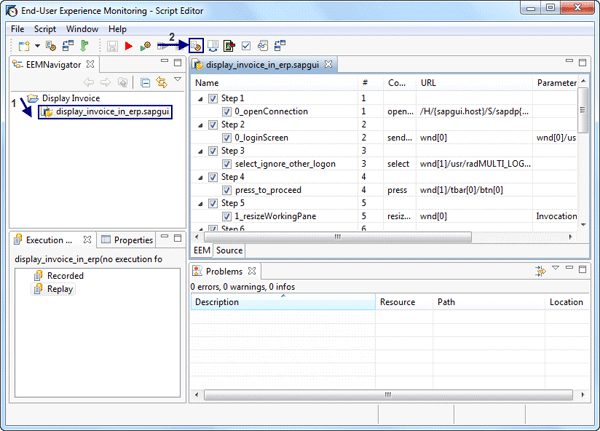Disable the press_to_proceed checkbox
Viewport: 600px width, 431px height.
pyautogui.click(x=227, y=189)
